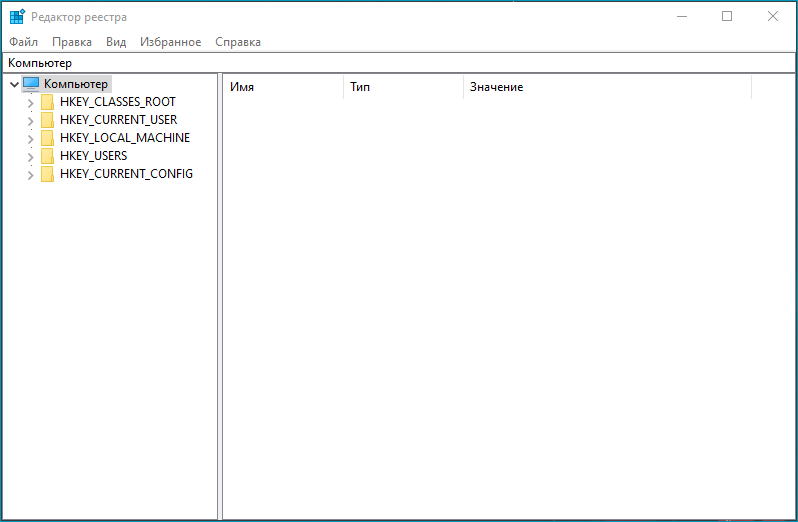Open the Файл menu
Screen dimensions: 798x522
point(23,42)
